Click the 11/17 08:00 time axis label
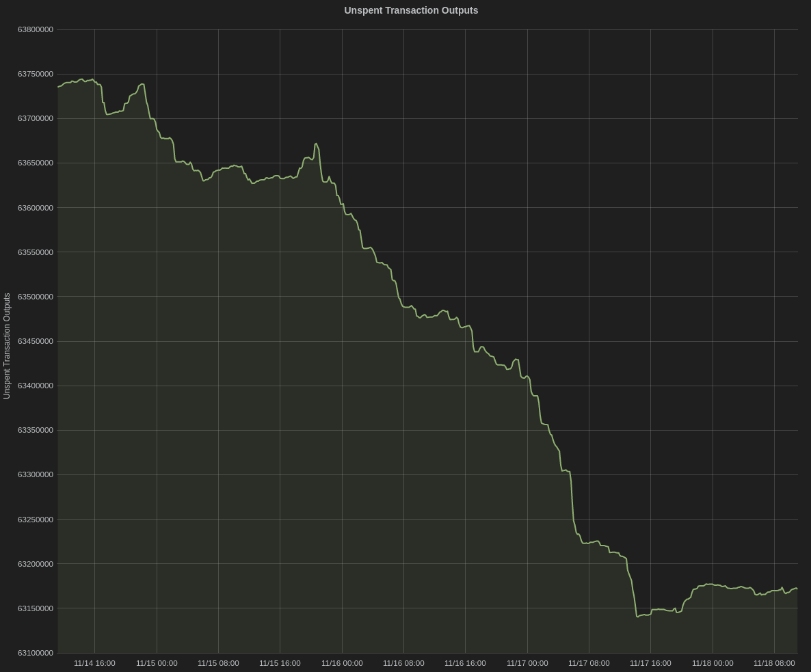 pyautogui.click(x=589, y=663)
